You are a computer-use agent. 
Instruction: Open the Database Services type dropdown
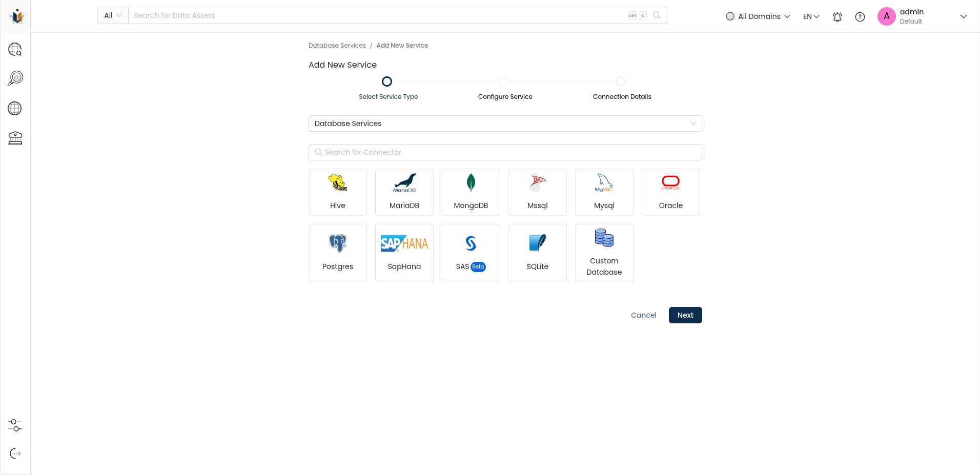pyautogui.click(x=505, y=123)
